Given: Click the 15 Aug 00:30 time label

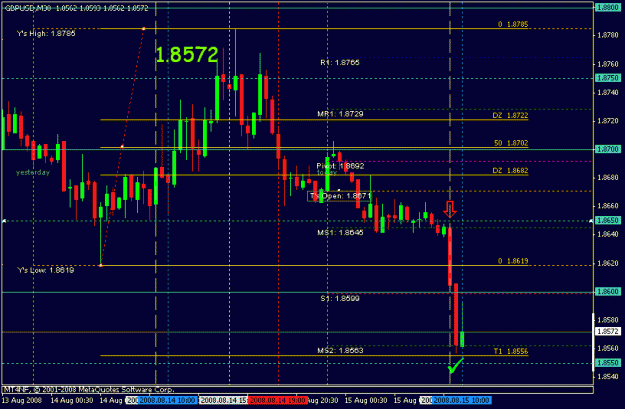Looking at the screenshot, I should (x=366, y=400).
